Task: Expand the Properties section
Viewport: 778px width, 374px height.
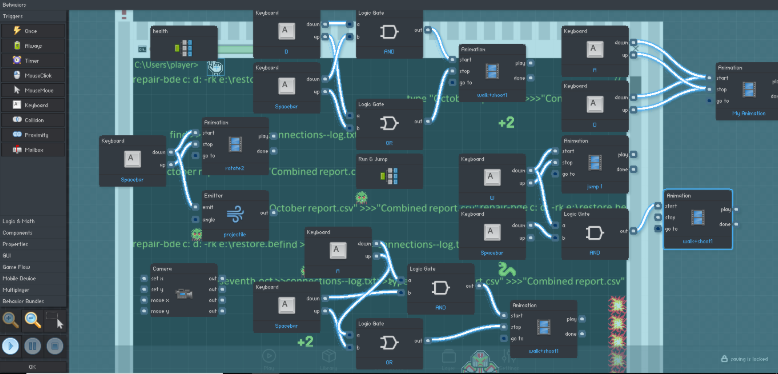Action: (33, 244)
